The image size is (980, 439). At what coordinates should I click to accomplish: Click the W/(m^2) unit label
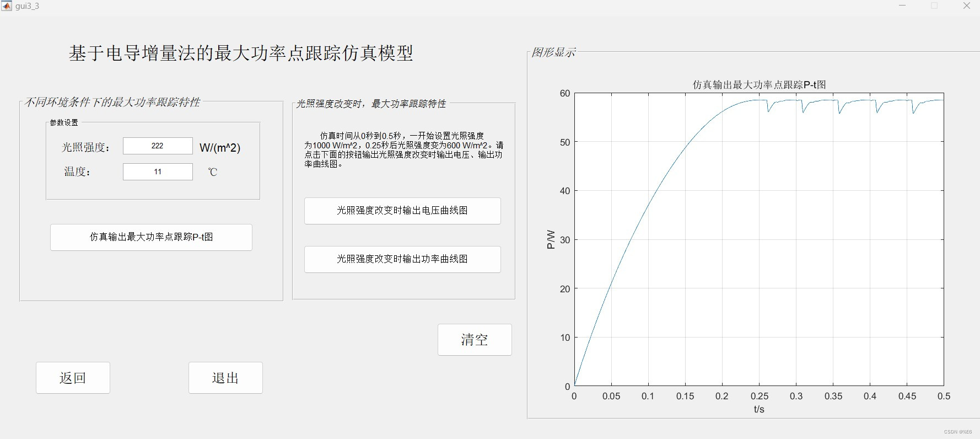(x=220, y=148)
